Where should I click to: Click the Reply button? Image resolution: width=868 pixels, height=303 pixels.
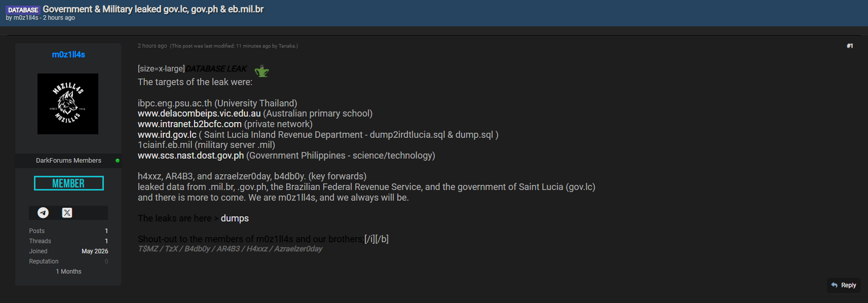tap(844, 285)
